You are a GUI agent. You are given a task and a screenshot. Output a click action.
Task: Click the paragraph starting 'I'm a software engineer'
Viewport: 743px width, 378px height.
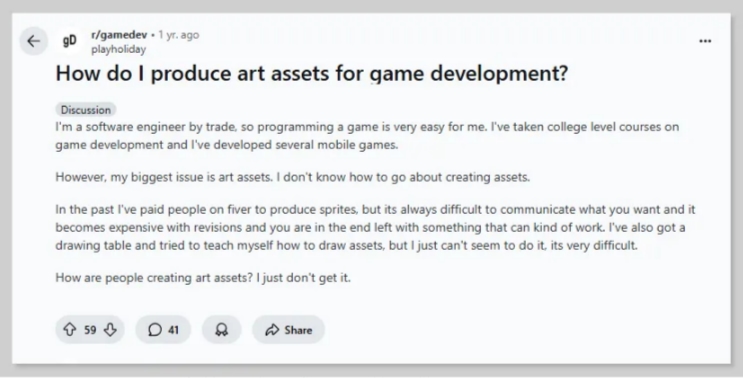(x=367, y=135)
